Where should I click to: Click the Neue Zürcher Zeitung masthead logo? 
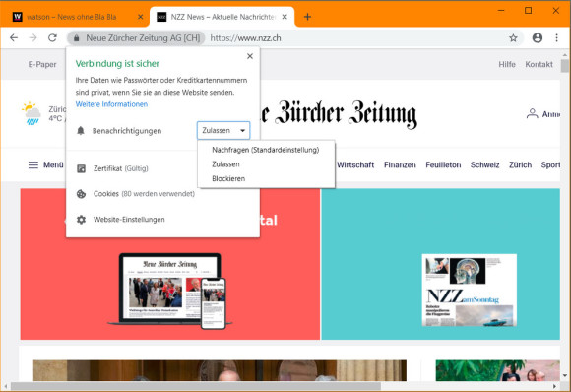pos(339,114)
